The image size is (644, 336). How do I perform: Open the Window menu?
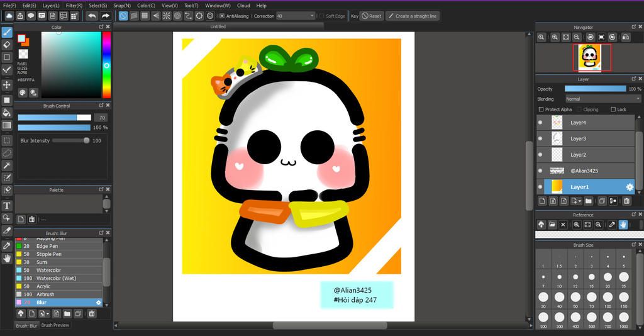[217, 5]
